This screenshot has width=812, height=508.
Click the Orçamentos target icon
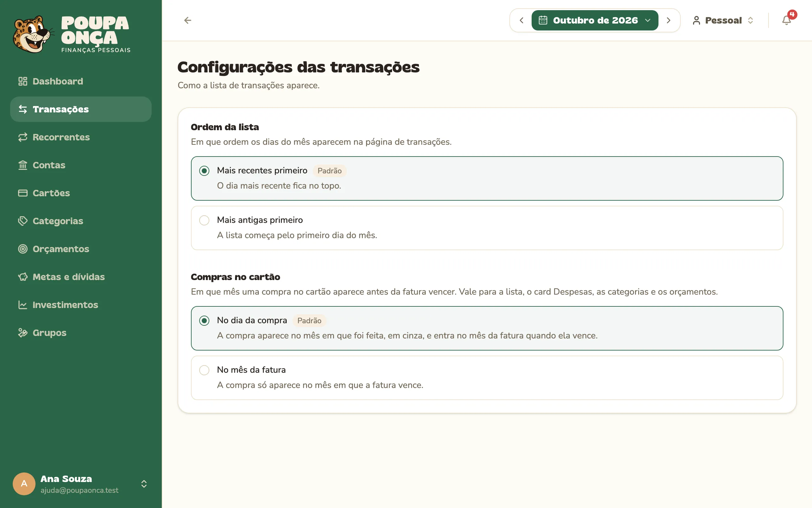(x=23, y=249)
